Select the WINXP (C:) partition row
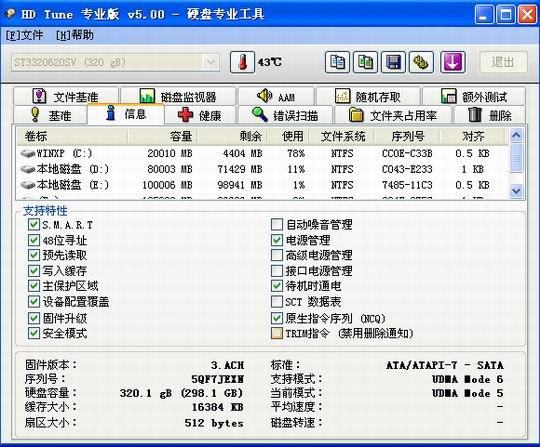This screenshot has width=540, height=447. tap(262, 153)
